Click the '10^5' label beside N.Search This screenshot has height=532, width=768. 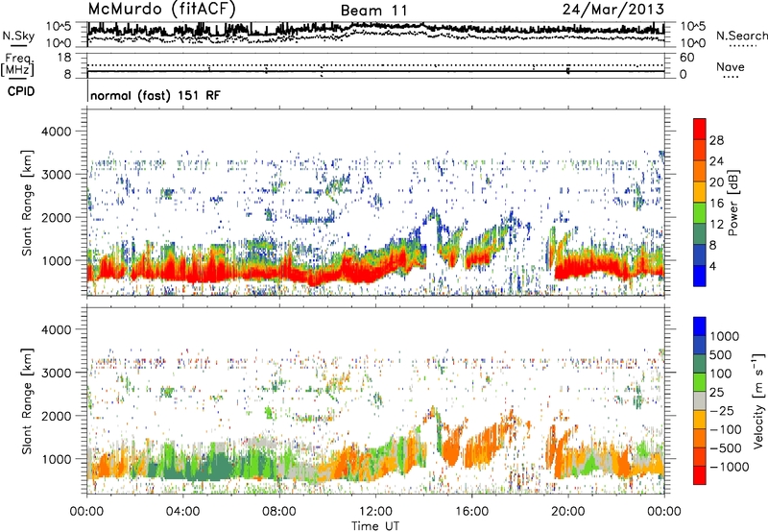pyautogui.click(x=692, y=26)
